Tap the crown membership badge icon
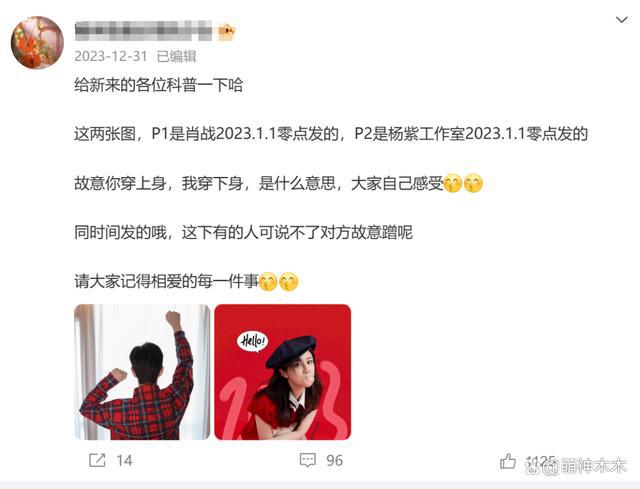This screenshot has height=489, width=640. point(227,31)
